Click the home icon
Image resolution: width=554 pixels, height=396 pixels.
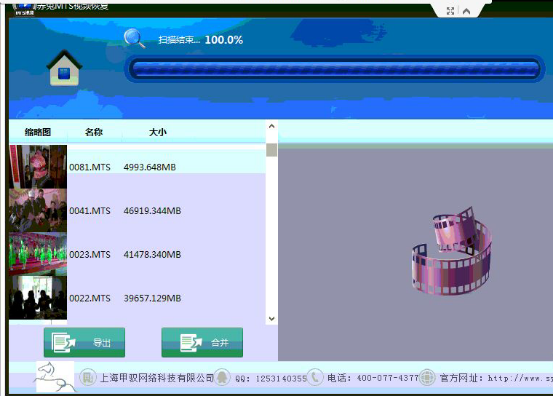click(64, 68)
